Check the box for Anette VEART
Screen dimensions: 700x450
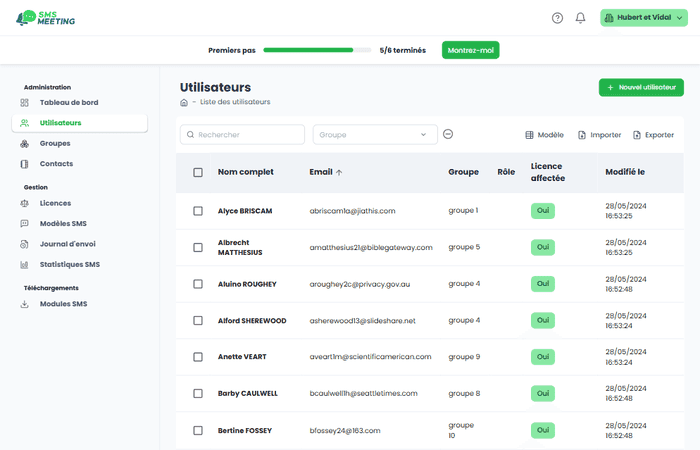pos(198,357)
